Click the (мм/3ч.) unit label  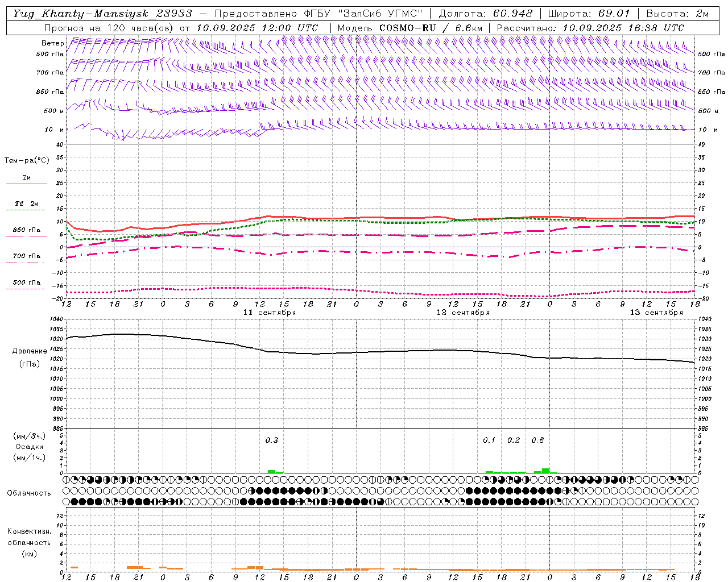point(30,436)
